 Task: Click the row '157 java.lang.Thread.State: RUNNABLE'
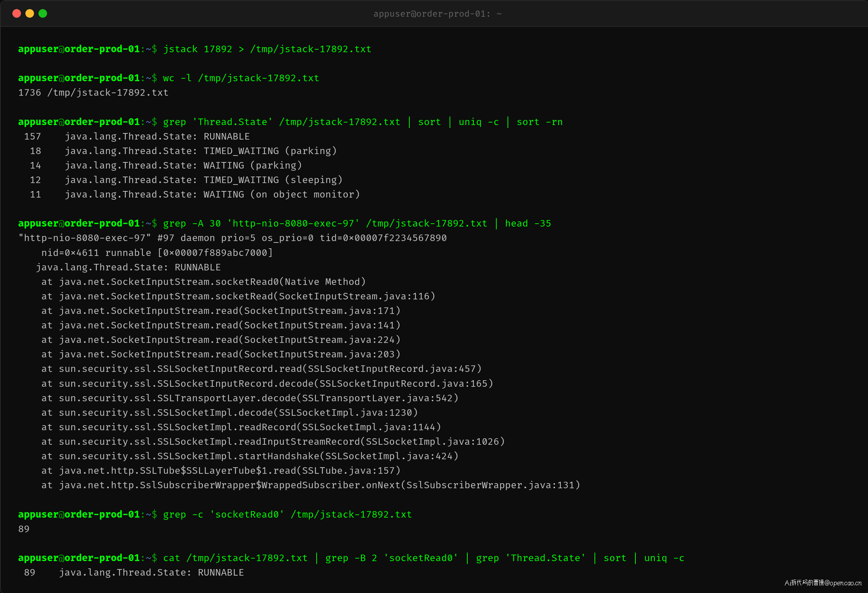[137, 136]
